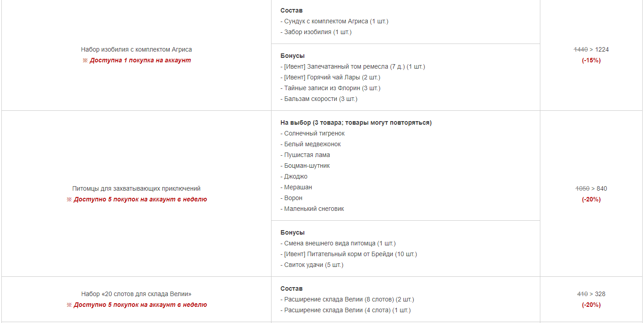Click the '(-15%)' discount label
This screenshot has height=323, width=644.
click(591, 60)
